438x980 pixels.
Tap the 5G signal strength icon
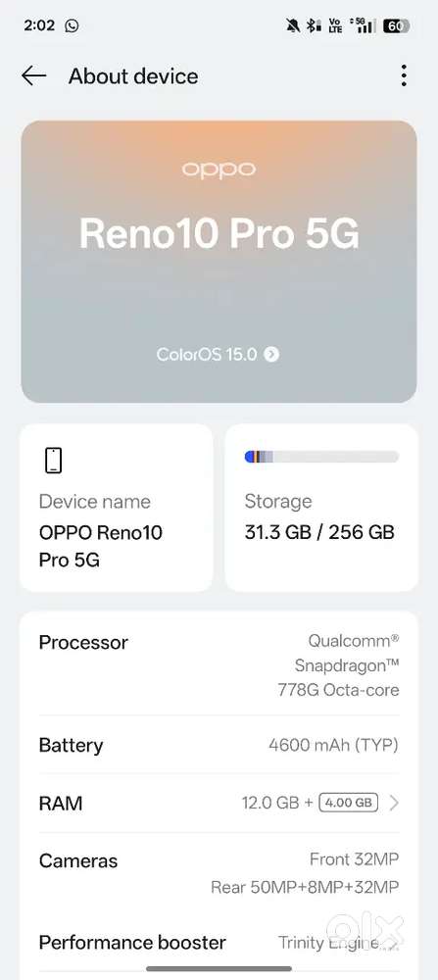(363, 25)
